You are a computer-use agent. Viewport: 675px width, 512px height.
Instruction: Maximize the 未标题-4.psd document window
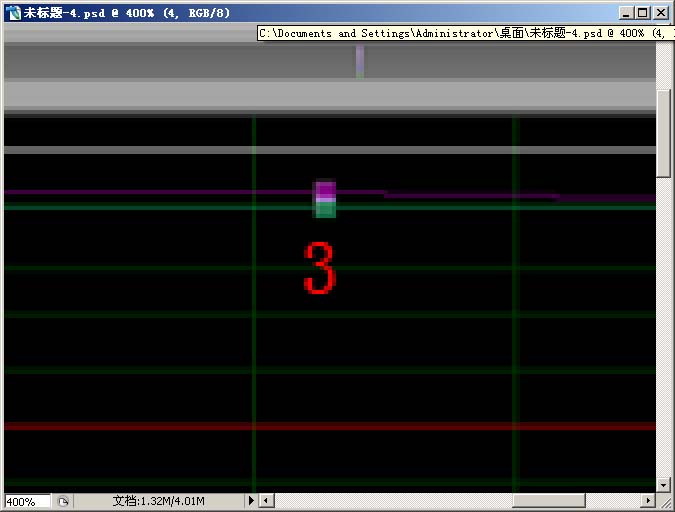click(x=643, y=13)
